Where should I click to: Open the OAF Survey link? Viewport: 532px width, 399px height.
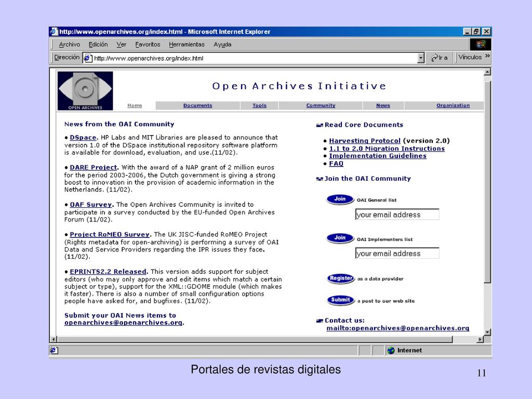90,205
